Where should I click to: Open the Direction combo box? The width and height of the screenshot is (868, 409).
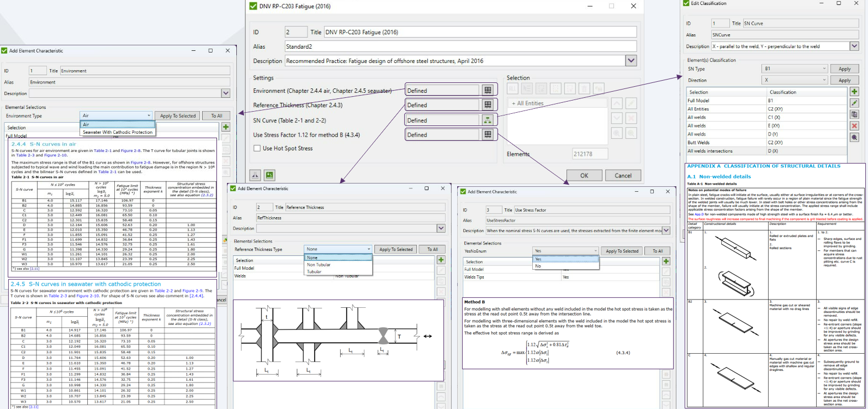[x=795, y=80]
